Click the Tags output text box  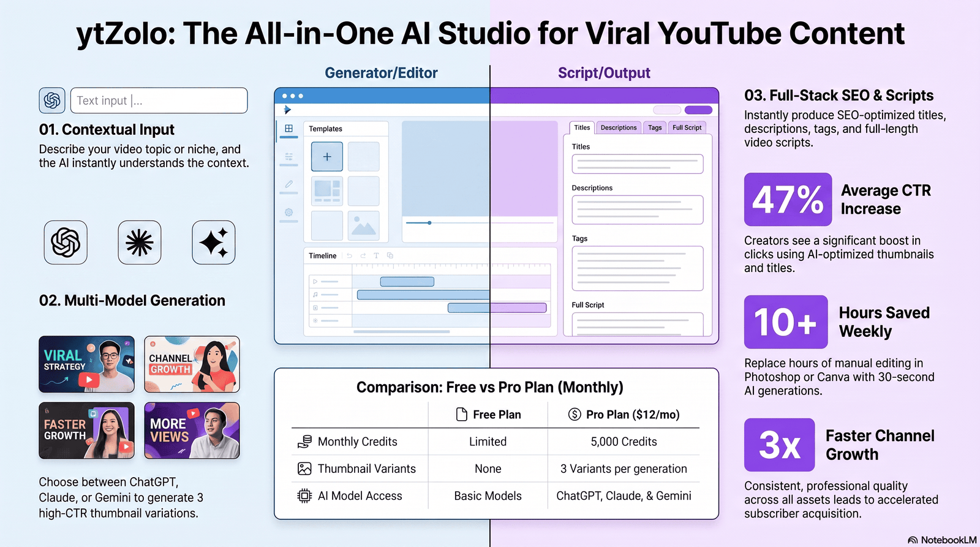[638, 268]
